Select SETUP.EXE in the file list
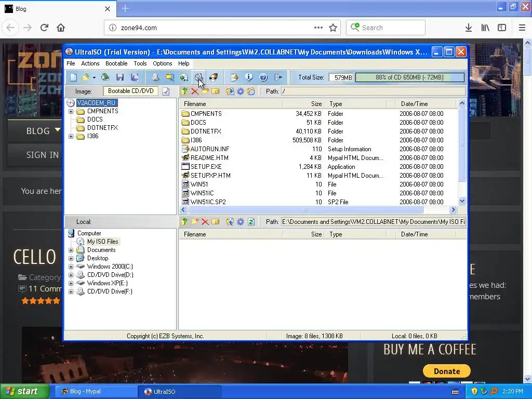532x399 pixels. (206, 167)
